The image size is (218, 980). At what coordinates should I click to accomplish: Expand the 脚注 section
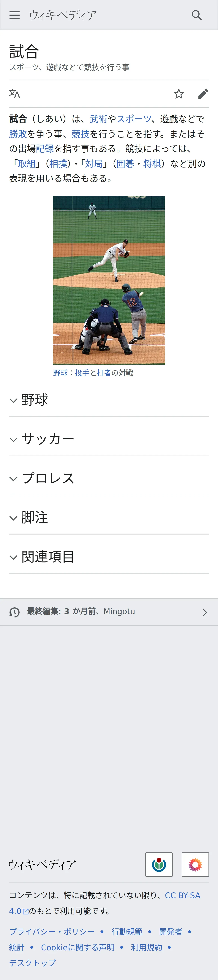pyautogui.click(x=109, y=517)
